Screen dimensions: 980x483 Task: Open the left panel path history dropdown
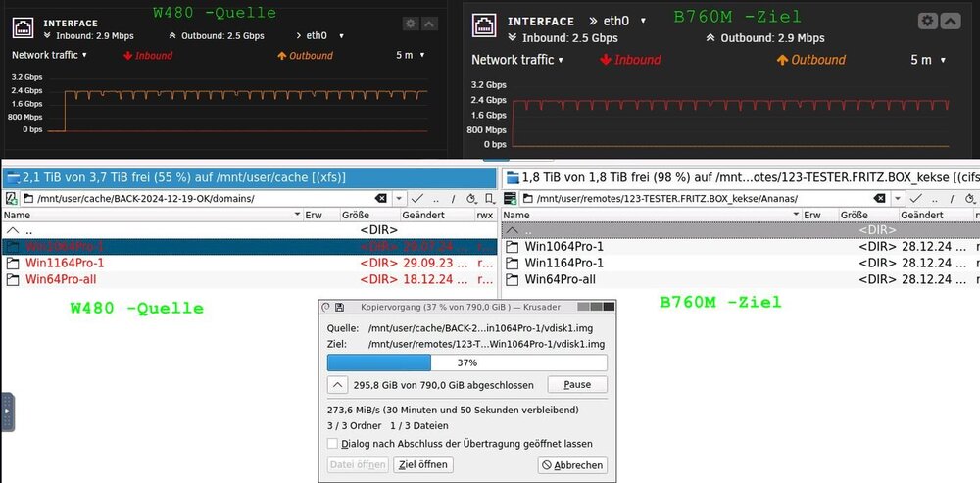pos(400,199)
